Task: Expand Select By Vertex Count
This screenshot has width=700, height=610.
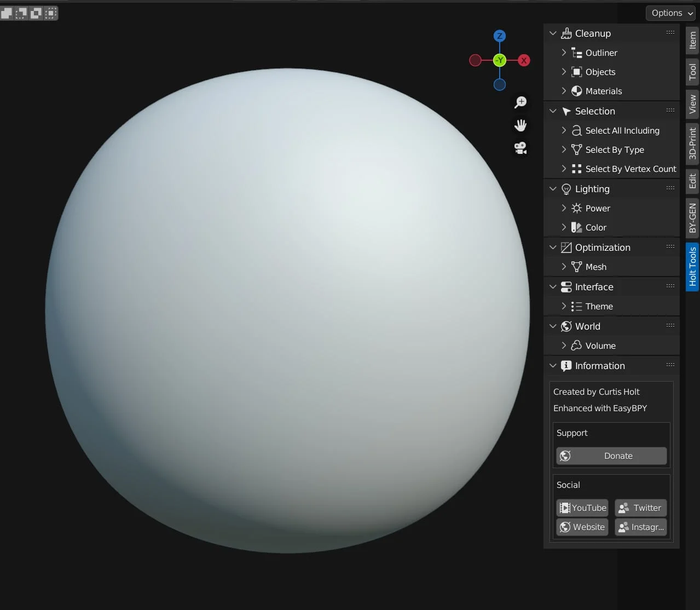Action: click(x=564, y=169)
